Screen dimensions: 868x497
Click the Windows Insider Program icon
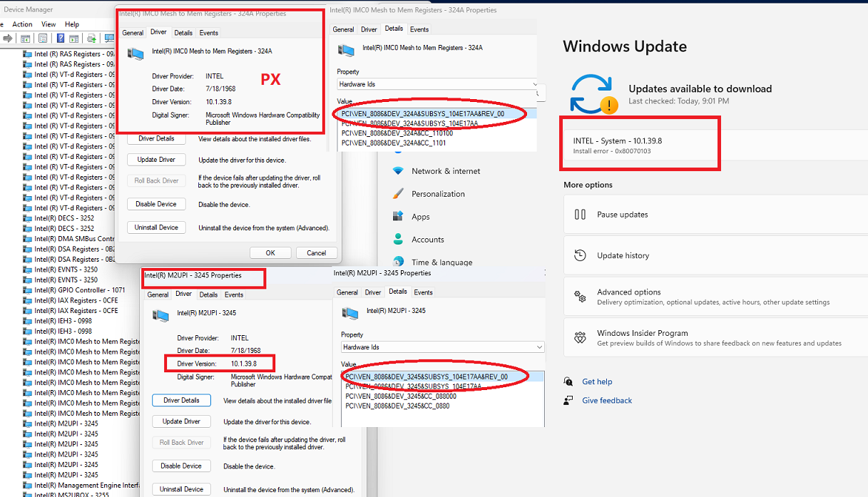pyautogui.click(x=580, y=337)
